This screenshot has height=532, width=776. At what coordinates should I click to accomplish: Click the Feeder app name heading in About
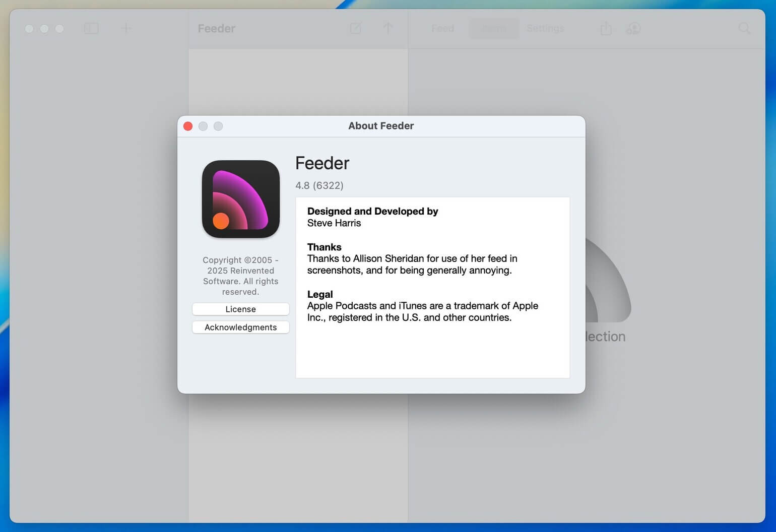pos(322,163)
